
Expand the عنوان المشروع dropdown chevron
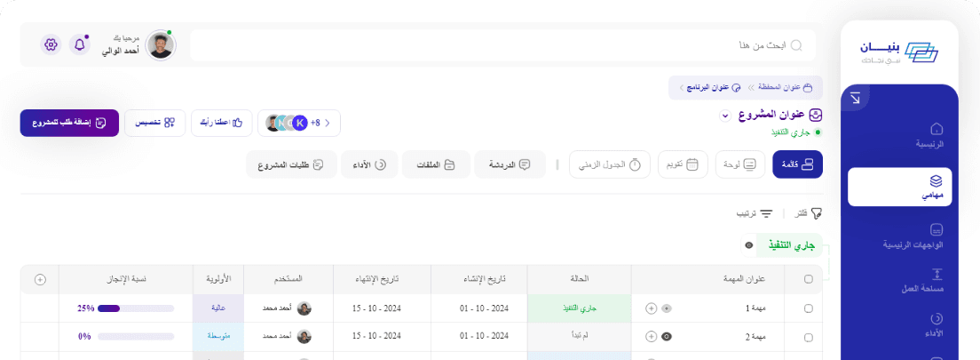tap(724, 116)
